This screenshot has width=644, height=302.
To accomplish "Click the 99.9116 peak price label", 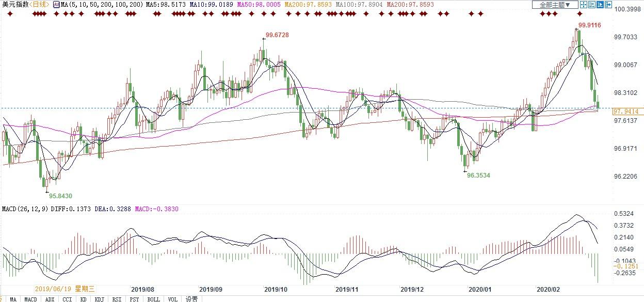I will click(x=589, y=25).
